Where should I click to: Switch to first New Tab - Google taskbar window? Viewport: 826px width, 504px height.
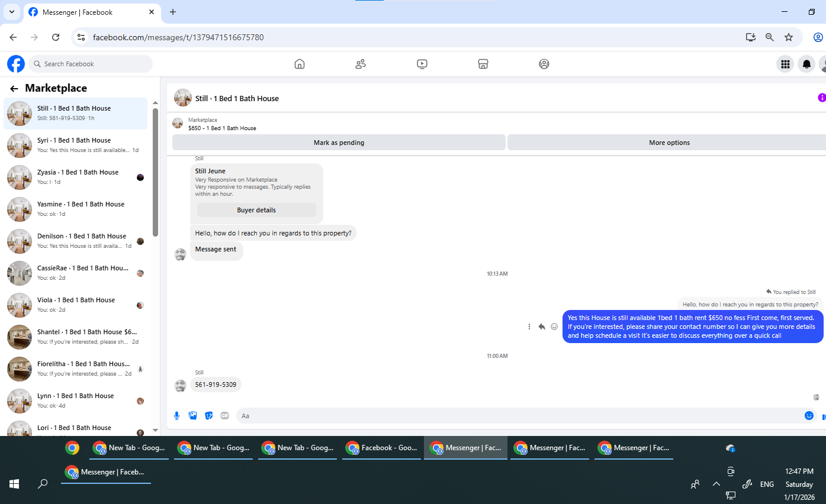point(129,448)
